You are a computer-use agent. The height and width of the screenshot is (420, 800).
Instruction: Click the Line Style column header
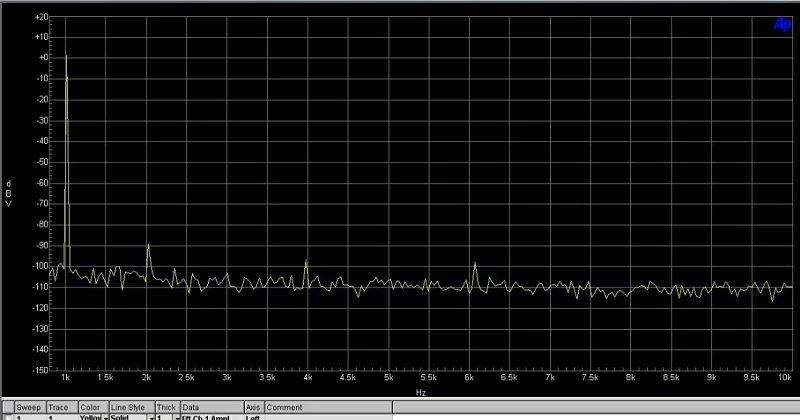[x=128, y=407]
